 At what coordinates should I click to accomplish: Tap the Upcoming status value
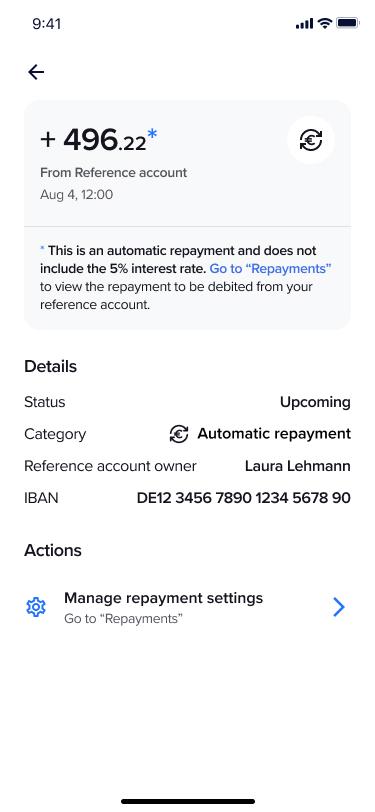(x=315, y=402)
